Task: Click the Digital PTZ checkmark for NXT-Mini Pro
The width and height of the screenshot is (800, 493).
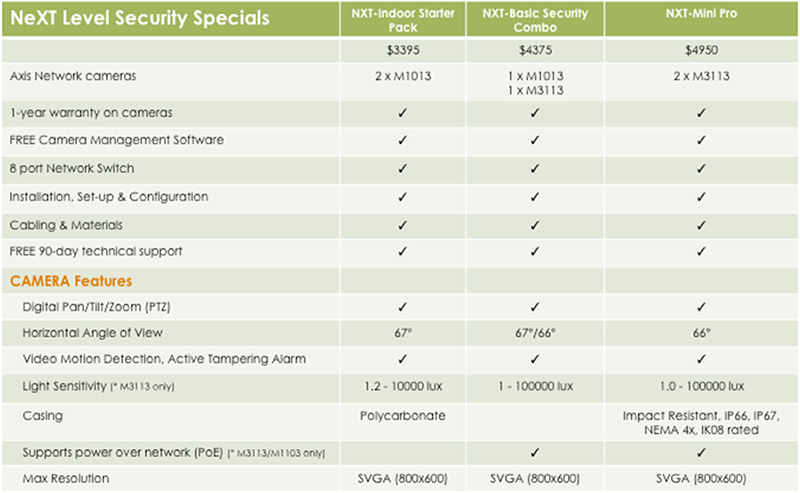Action: click(x=701, y=307)
